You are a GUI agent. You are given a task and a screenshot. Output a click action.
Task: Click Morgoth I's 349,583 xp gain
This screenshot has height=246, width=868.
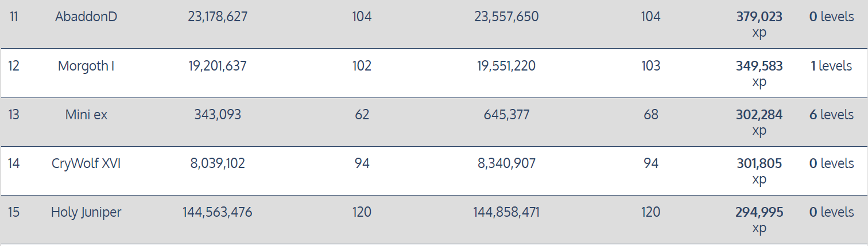coord(759,73)
